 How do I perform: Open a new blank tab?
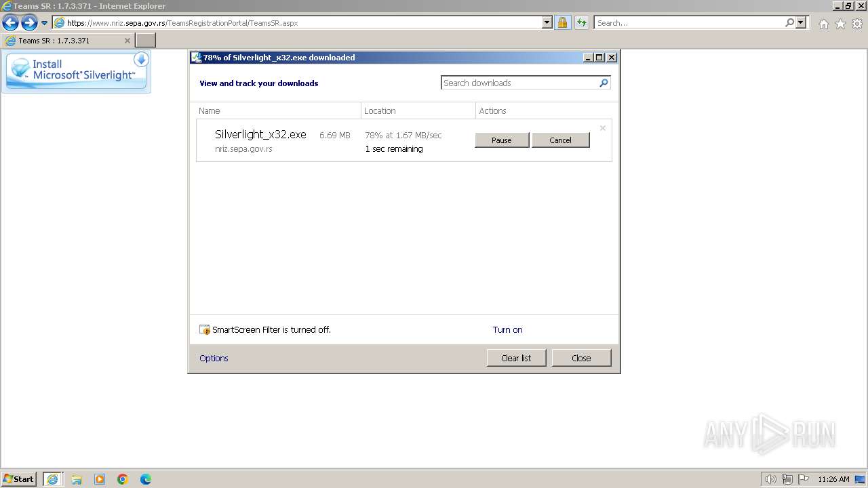click(146, 41)
